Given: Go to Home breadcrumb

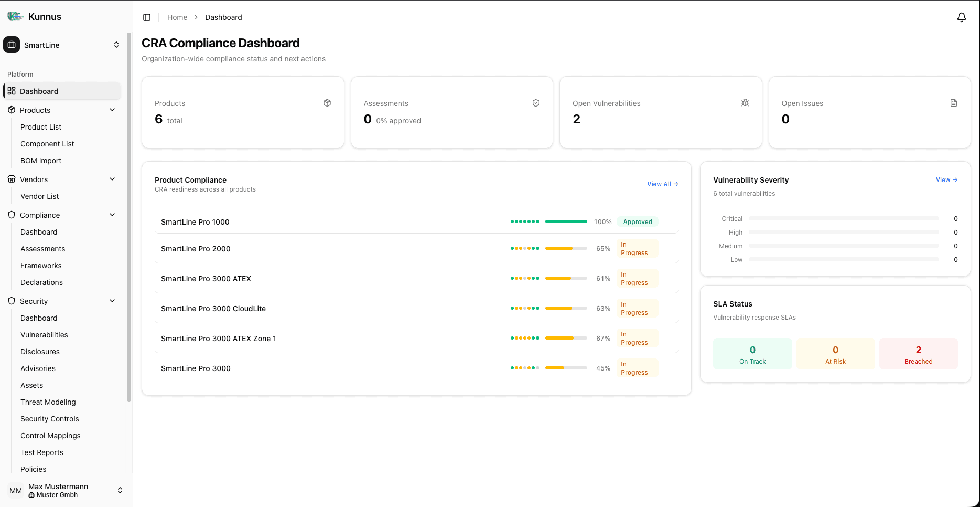Looking at the screenshot, I should [177, 17].
